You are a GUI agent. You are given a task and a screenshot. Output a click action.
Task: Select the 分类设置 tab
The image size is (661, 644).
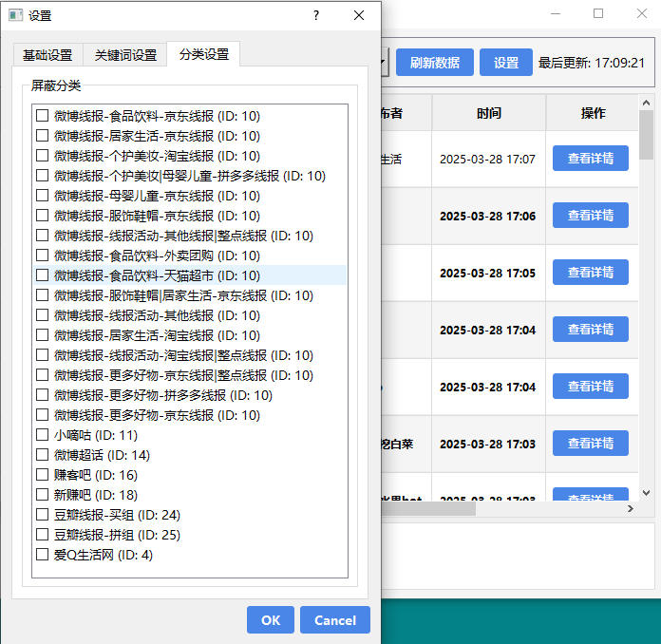pyautogui.click(x=203, y=54)
